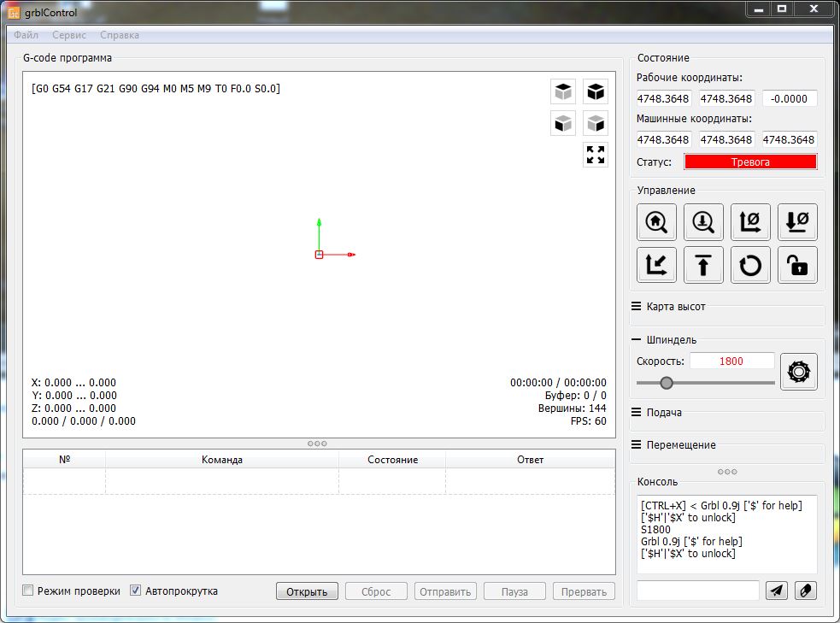Click the Отправить button
Image resolution: width=840 pixels, height=623 pixels.
pyautogui.click(x=445, y=591)
